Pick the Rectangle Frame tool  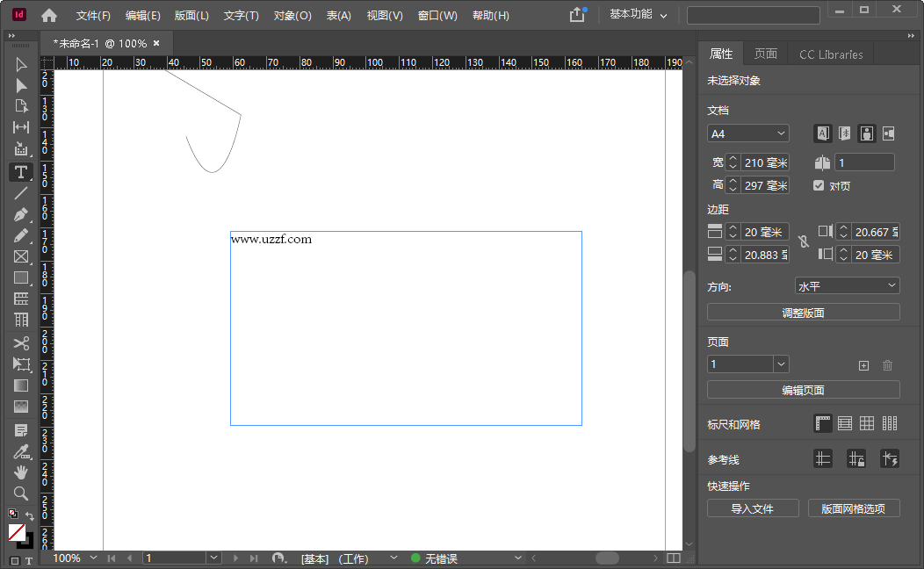pos(21,256)
